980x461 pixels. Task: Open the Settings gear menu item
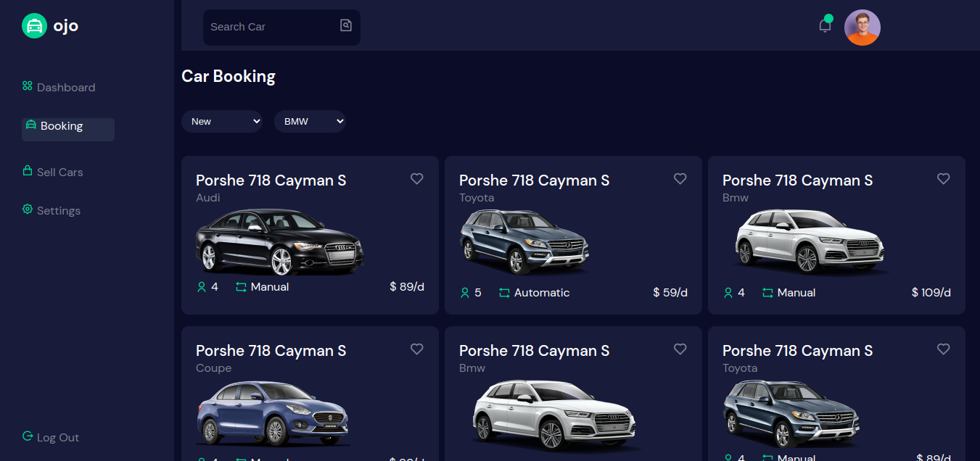click(x=52, y=210)
